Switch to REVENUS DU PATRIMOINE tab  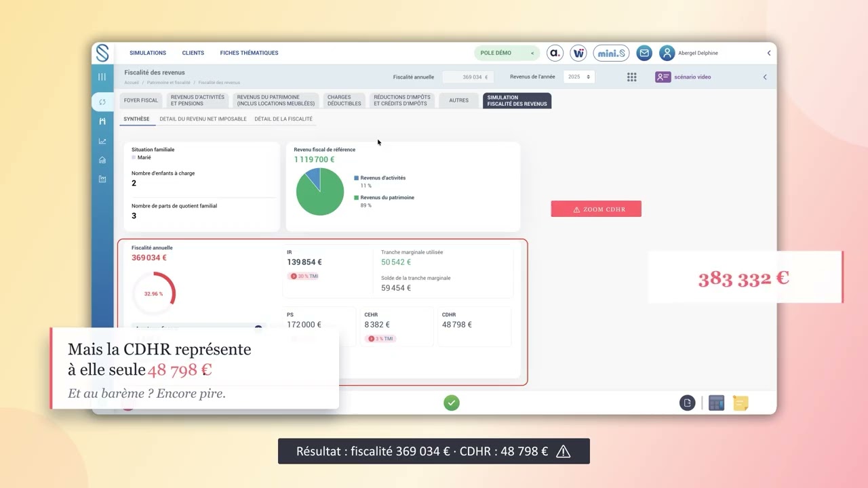tap(276, 100)
